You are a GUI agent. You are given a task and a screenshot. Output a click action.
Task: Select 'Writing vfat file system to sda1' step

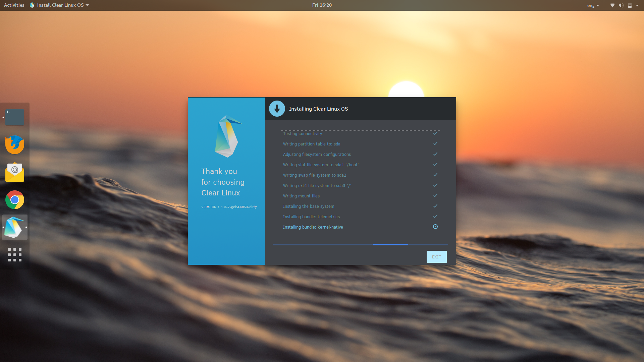click(321, 165)
